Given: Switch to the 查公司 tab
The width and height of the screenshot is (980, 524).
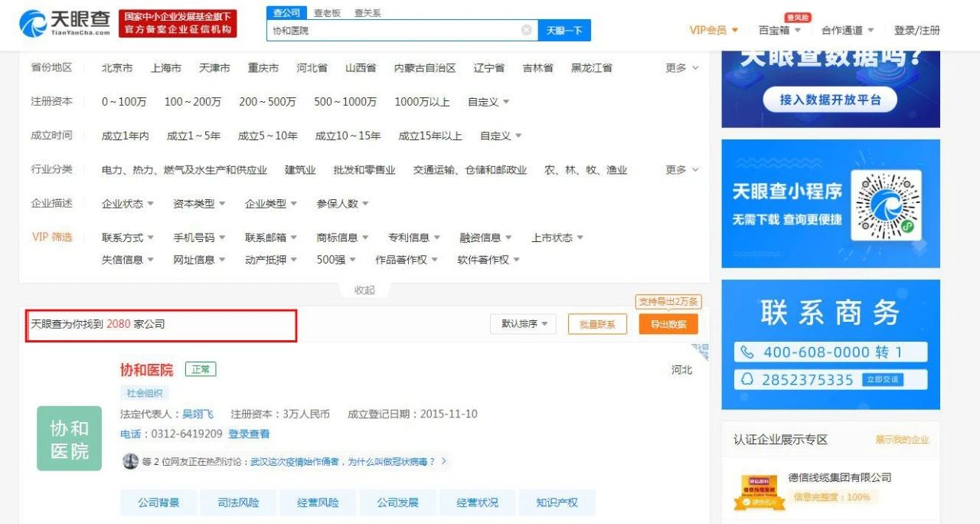Looking at the screenshot, I should tap(287, 13).
